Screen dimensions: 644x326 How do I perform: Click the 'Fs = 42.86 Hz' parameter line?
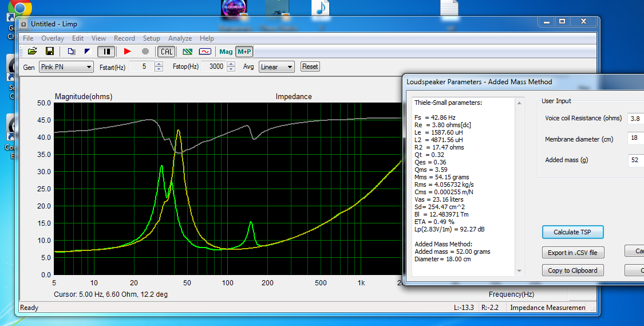435,117
